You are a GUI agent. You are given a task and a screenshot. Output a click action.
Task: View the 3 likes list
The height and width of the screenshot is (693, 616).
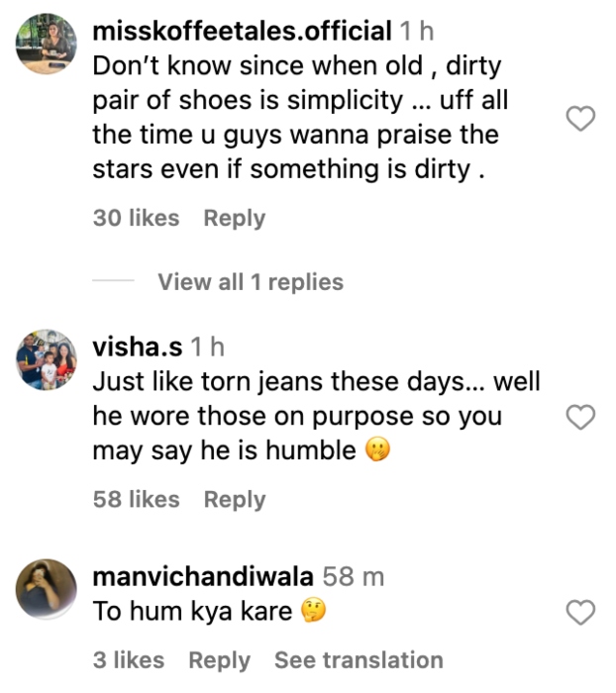click(128, 659)
